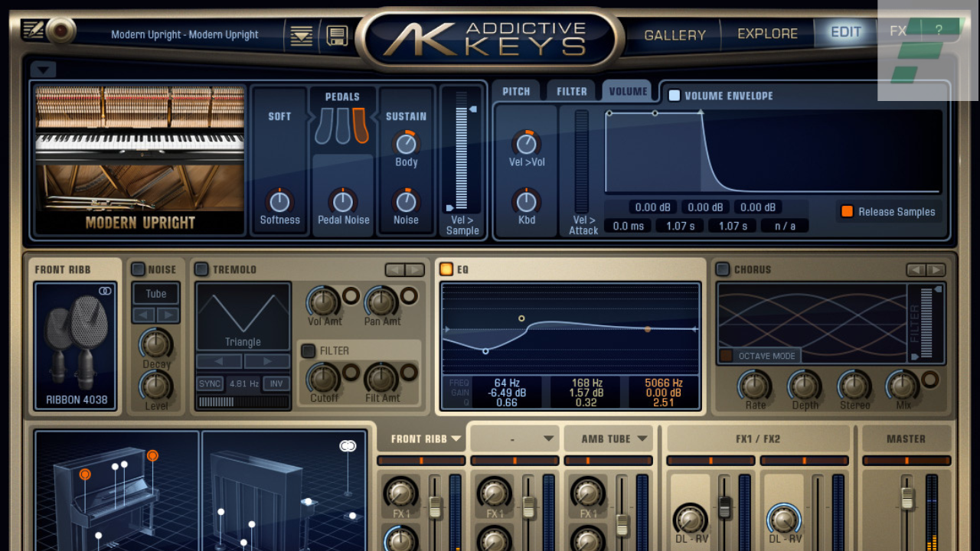Toggle Release Samples off

click(x=847, y=211)
